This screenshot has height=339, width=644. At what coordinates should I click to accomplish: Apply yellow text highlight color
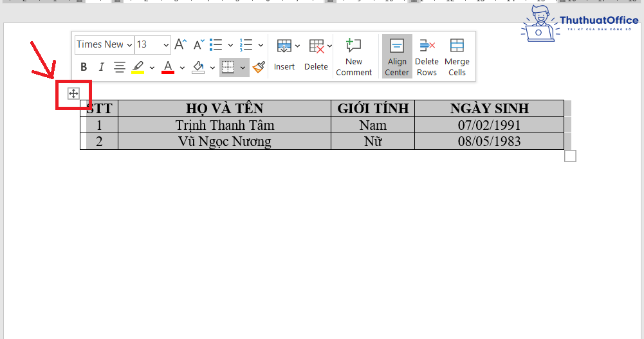[138, 67]
